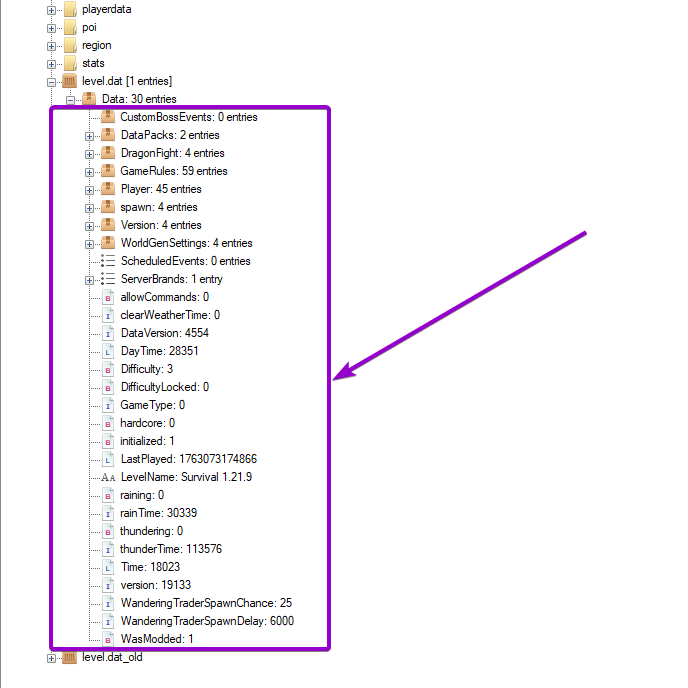Click the GameType int tag icon
This screenshot has height=688, width=688.
(108, 405)
